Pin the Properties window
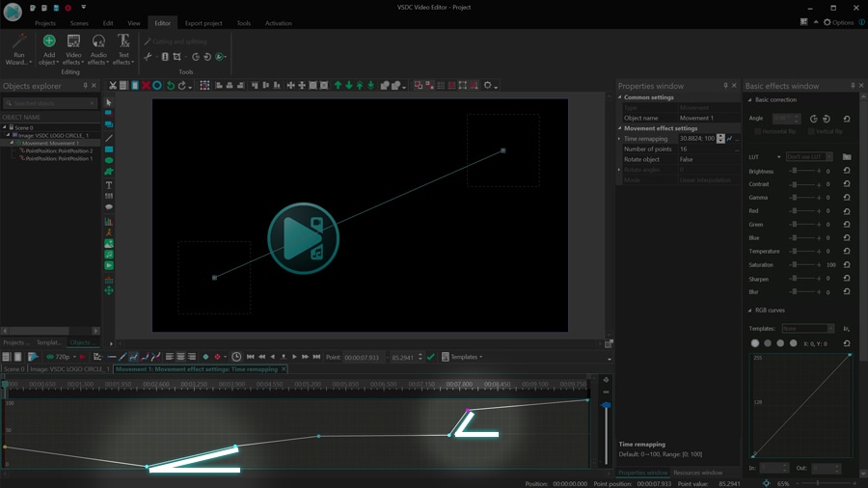This screenshot has height=488, width=868. (x=725, y=85)
